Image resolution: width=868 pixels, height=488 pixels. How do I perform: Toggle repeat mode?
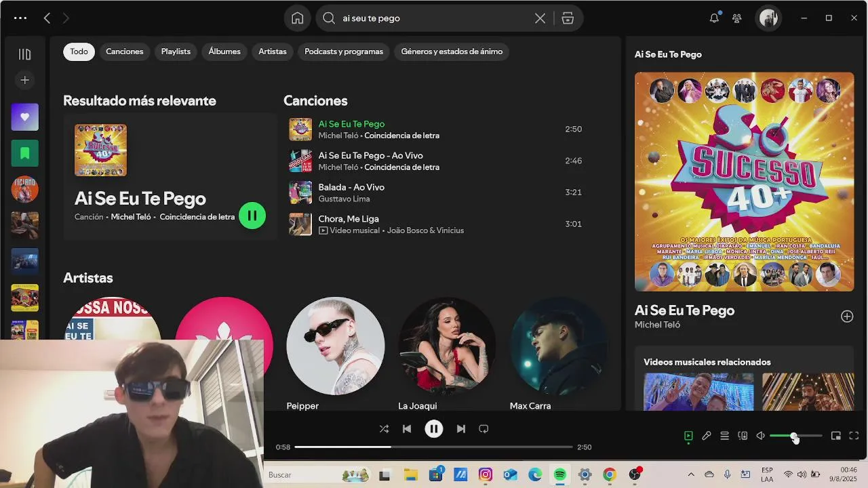click(x=484, y=428)
